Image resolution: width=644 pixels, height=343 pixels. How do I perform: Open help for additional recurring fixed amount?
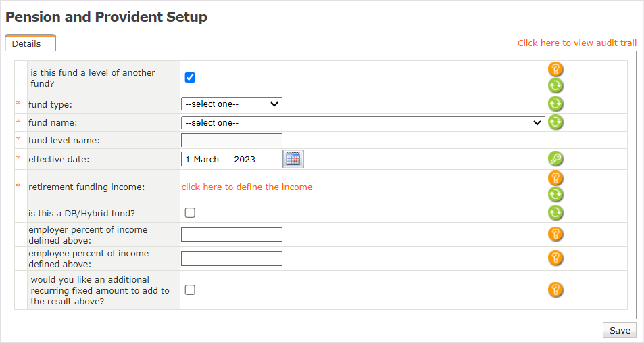coord(555,290)
